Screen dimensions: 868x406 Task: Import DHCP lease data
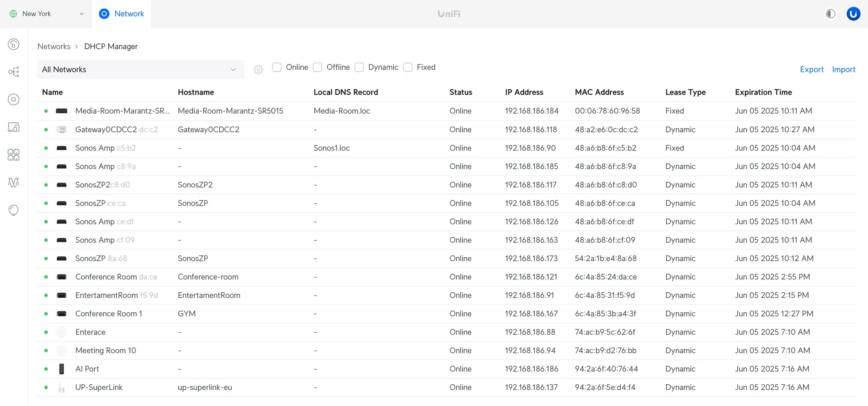point(843,69)
